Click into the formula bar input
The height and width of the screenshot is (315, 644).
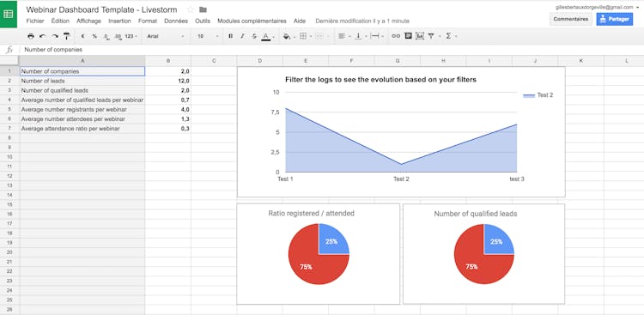[331, 50]
